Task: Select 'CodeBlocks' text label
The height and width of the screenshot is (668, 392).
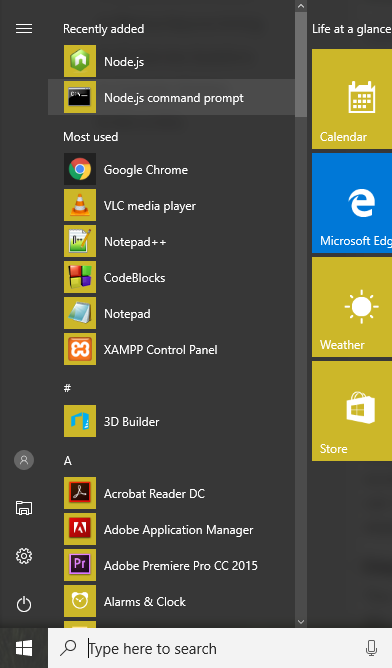Action: (x=135, y=278)
